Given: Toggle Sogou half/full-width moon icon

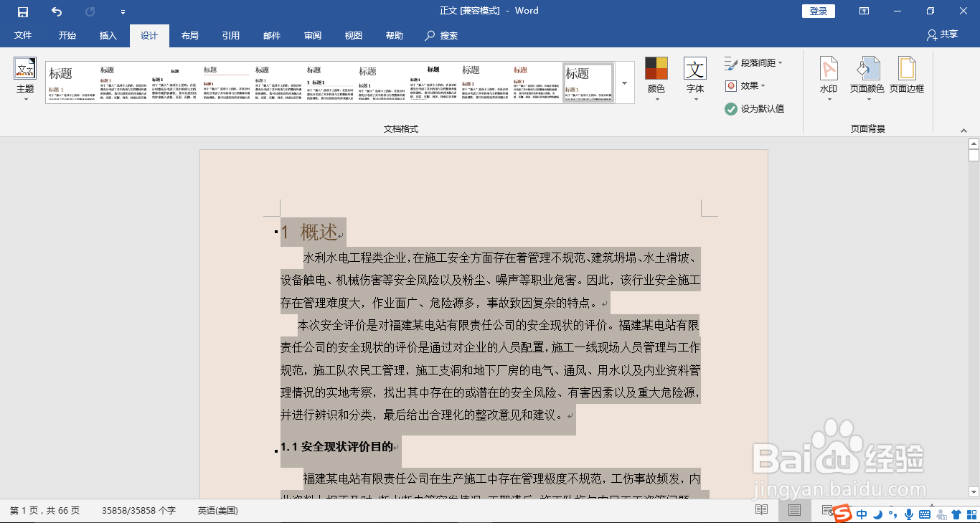Looking at the screenshot, I should point(877,514).
